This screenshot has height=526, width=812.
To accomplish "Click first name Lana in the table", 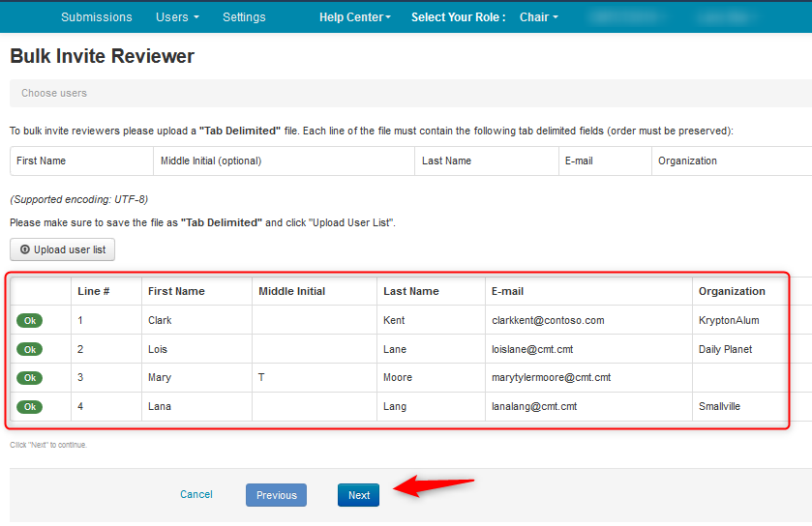I will click(160, 406).
